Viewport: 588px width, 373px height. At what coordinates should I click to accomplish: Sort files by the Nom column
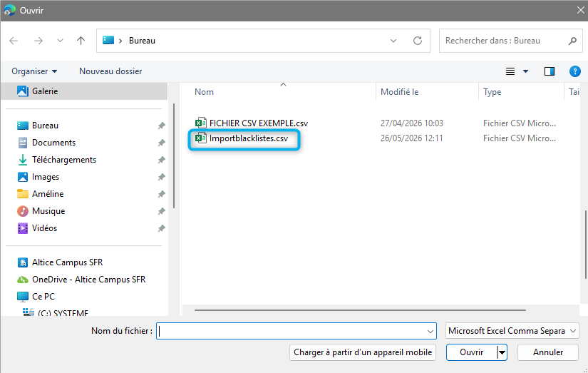204,92
